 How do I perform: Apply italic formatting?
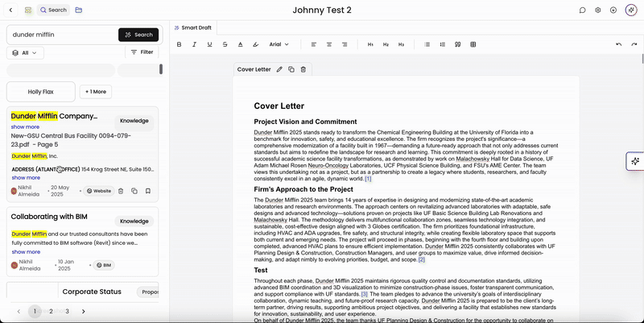194,44
